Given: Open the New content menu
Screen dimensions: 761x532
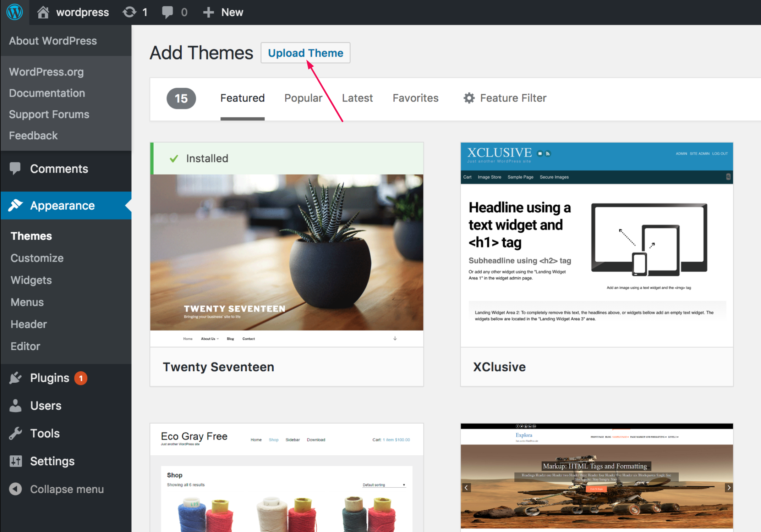Looking at the screenshot, I should [x=223, y=12].
